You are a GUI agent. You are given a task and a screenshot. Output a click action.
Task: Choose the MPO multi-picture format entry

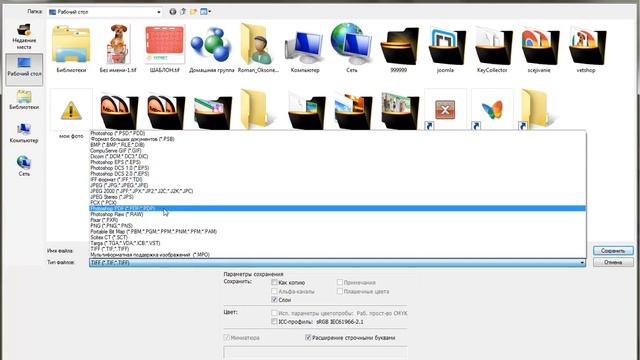[338, 254]
